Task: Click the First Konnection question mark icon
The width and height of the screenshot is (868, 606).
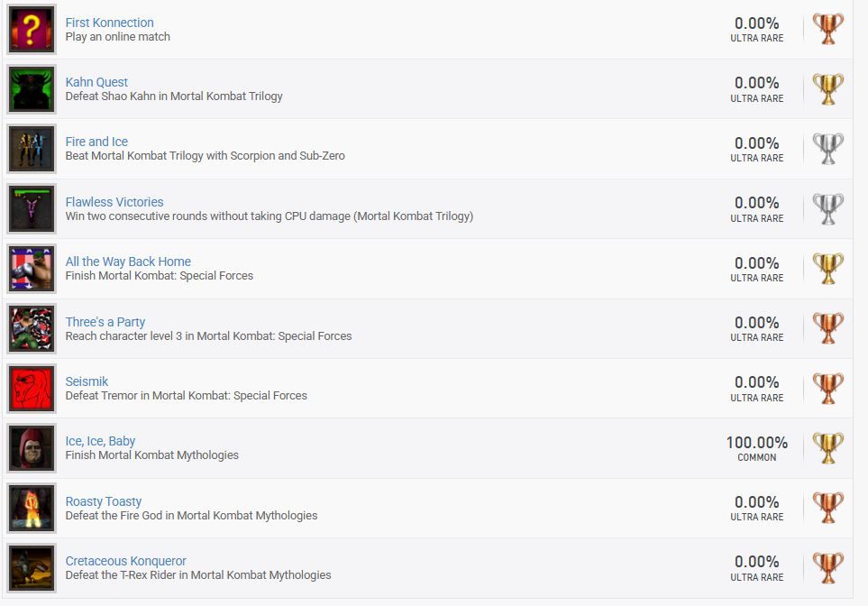Action: coord(32,29)
